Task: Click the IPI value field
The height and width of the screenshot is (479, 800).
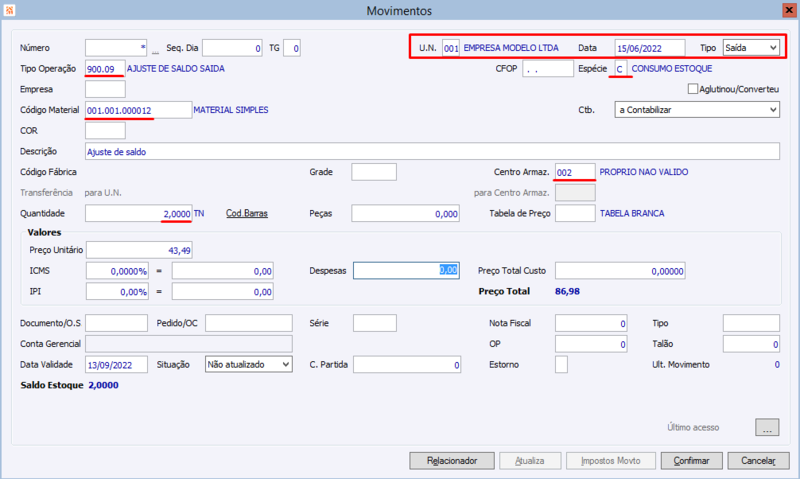Action: click(222, 291)
